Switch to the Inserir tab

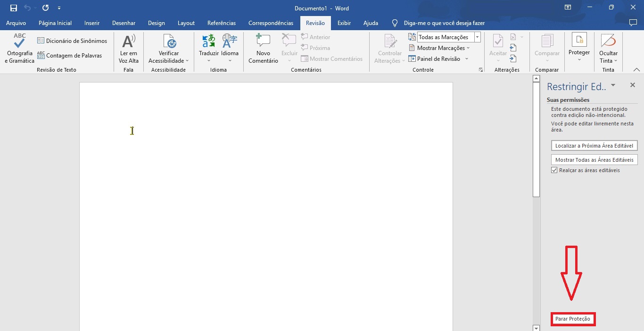(x=92, y=23)
